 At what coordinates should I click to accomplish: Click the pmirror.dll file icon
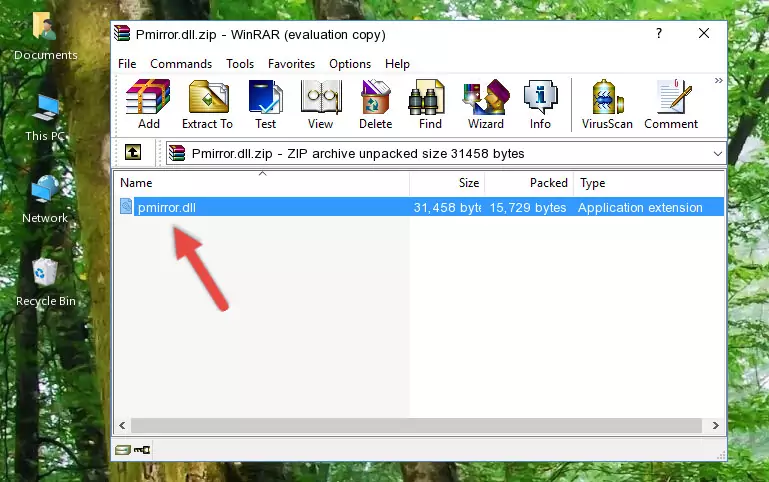tap(126, 206)
